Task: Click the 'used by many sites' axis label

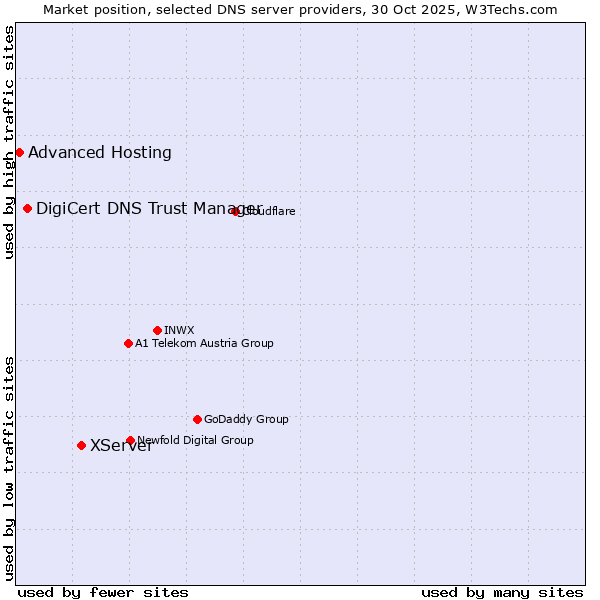Action: pos(502,592)
